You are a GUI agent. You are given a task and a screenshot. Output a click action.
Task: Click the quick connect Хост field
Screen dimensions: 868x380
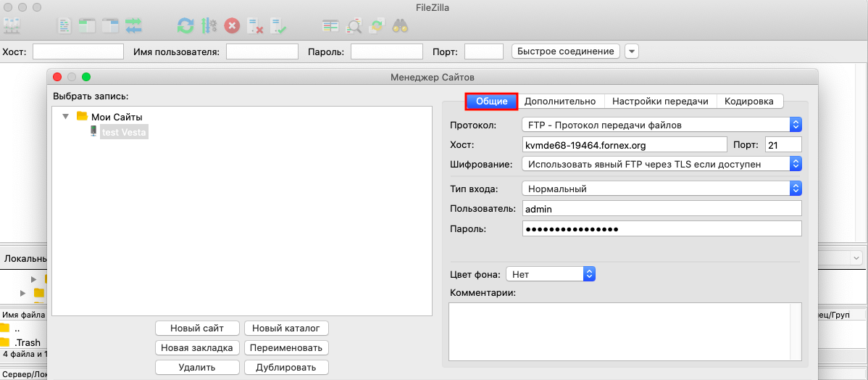point(78,51)
